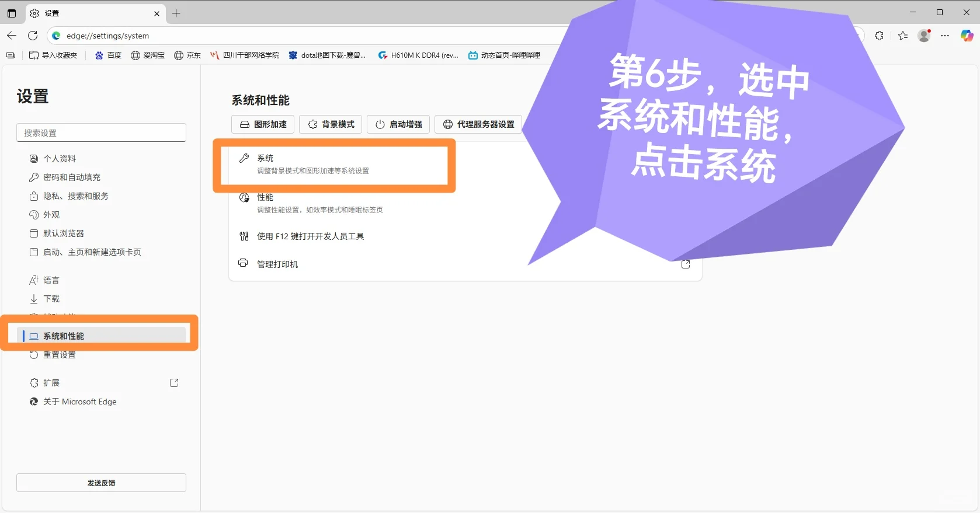Open the 管理打印机 row

point(465,264)
